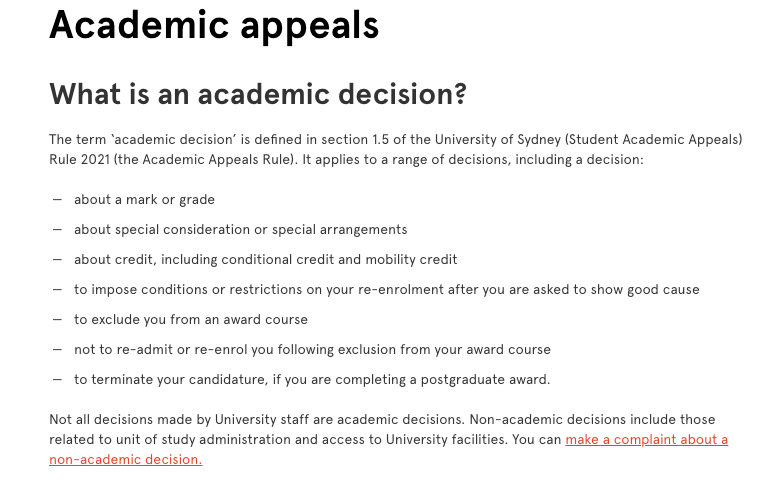Select the "to terminate your candidature" list item

pos(312,380)
